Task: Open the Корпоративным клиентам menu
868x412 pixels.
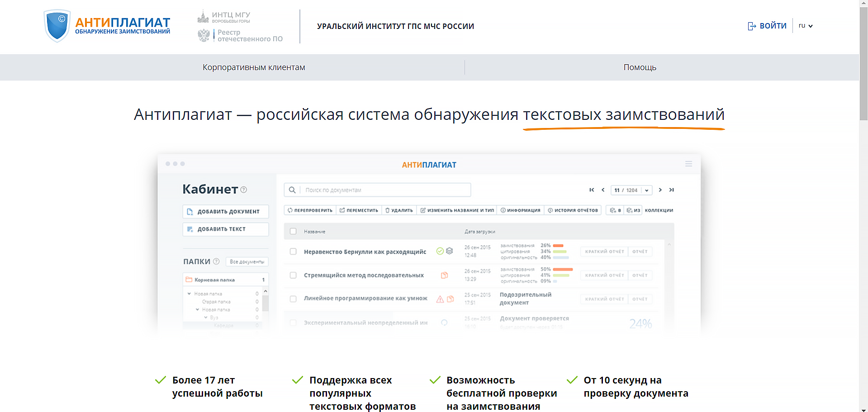Action: tap(254, 67)
